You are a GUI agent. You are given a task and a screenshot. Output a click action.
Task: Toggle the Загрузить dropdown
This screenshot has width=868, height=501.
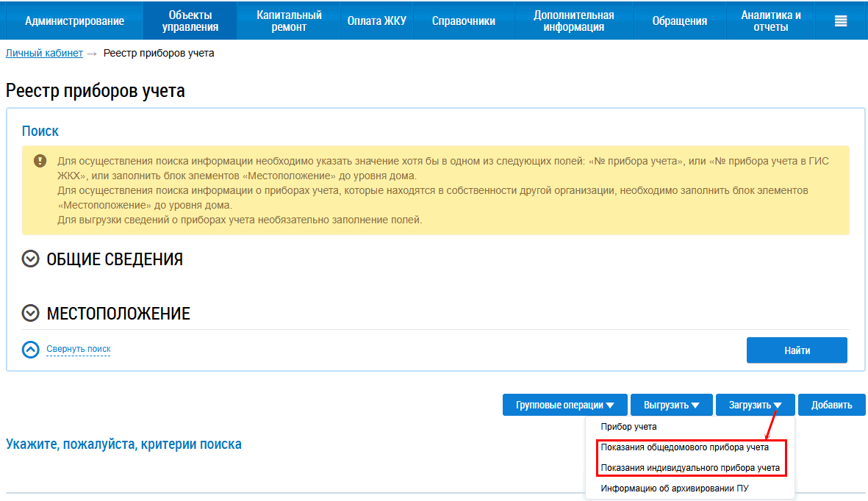pos(755,405)
